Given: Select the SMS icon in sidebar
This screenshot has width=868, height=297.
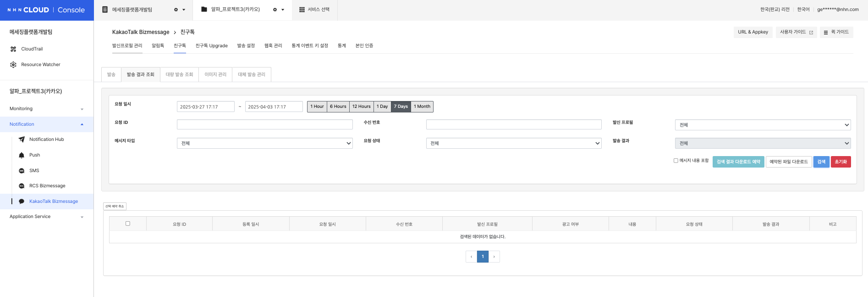Looking at the screenshot, I should 22,171.
